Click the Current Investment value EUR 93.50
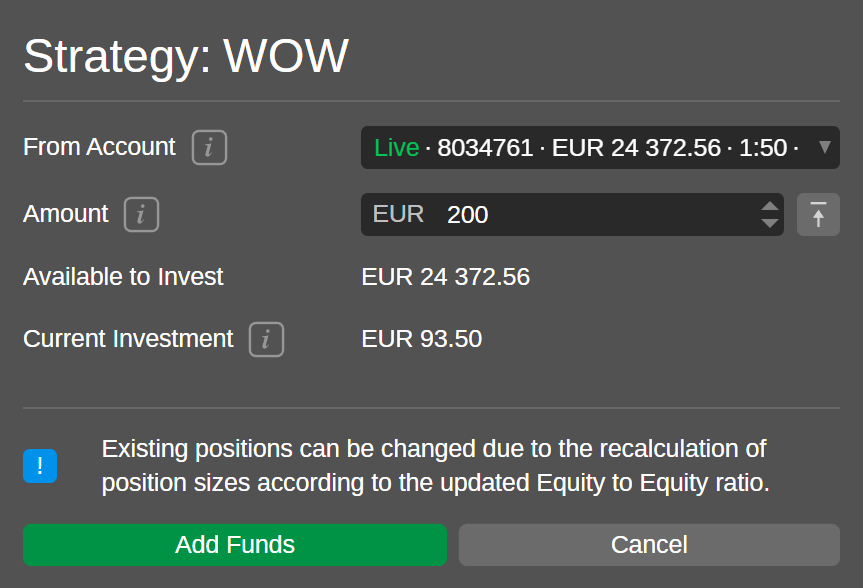Image resolution: width=863 pixels, height=588 pixels. coord(421,339)
